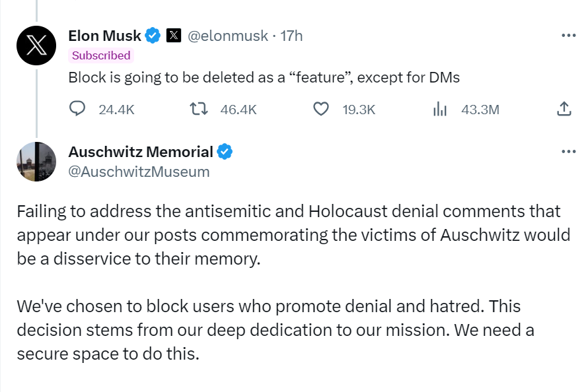
Task: Open view analytics icon showing 43.3M
Action: point(440,109)
